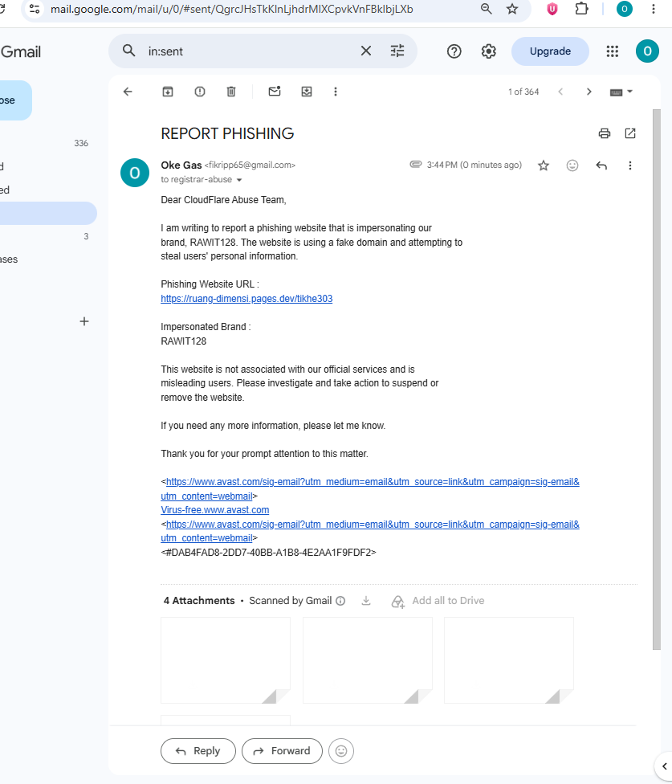This screenshot has width=672, height=784.
Task: Print the REPORT PHISHING email
Action: [x=605, y=133]
